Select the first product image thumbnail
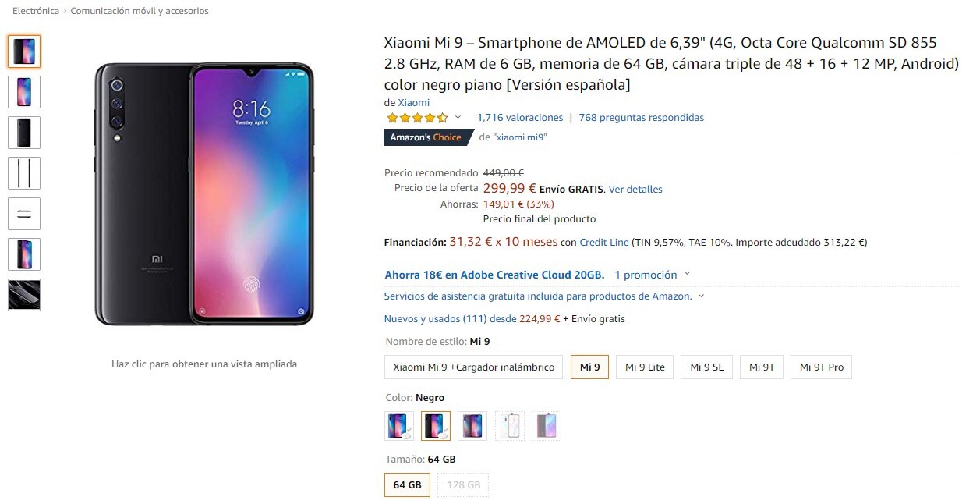Viewport: 980px width, 504px height. 24,51
